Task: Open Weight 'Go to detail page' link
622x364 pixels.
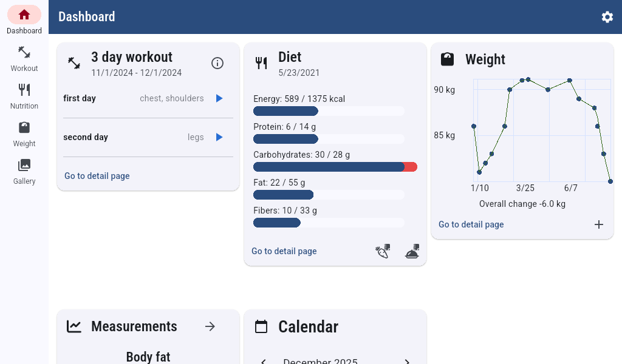Action: pos(471,224)
